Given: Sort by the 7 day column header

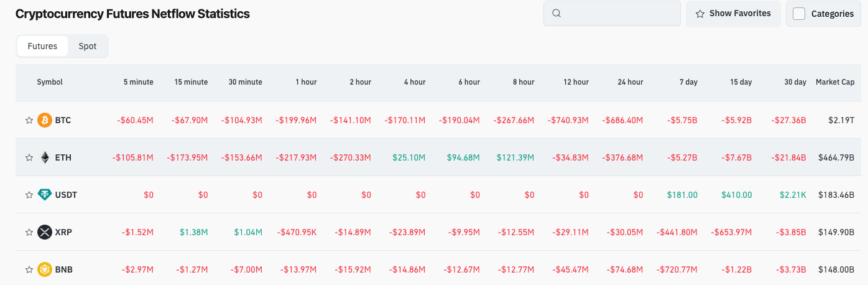Looking at the screenshot, I should tap(688, 82).
